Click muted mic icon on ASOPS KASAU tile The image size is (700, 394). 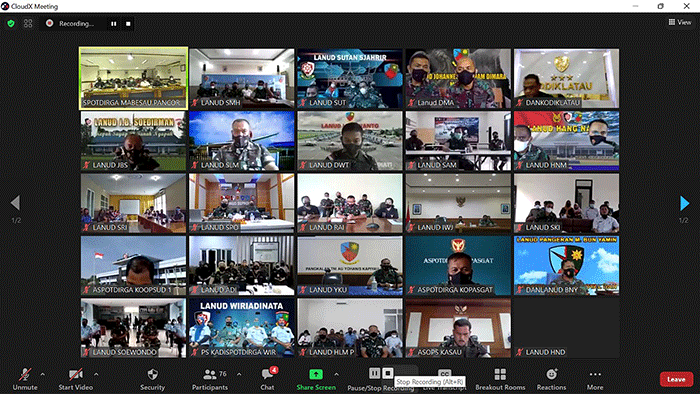coord(411,353)
